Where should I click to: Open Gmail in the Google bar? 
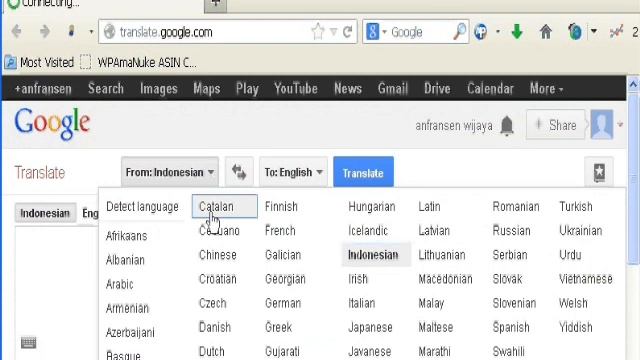pos(393,89)
